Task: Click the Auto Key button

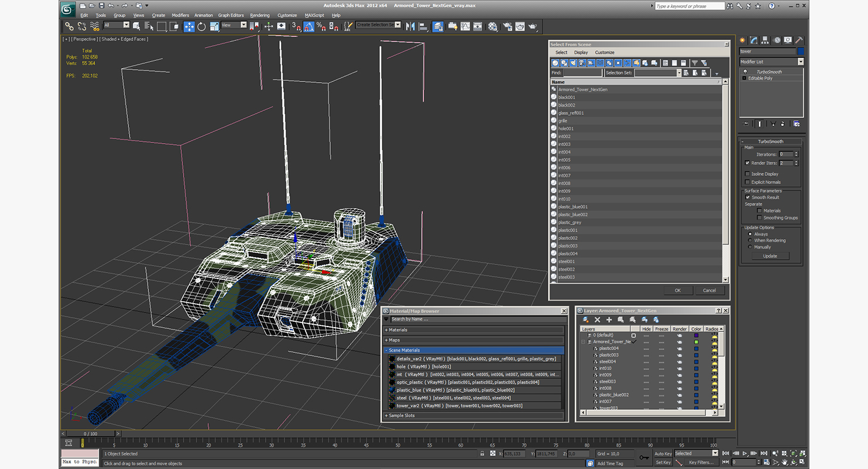Action: coord(663,453)
